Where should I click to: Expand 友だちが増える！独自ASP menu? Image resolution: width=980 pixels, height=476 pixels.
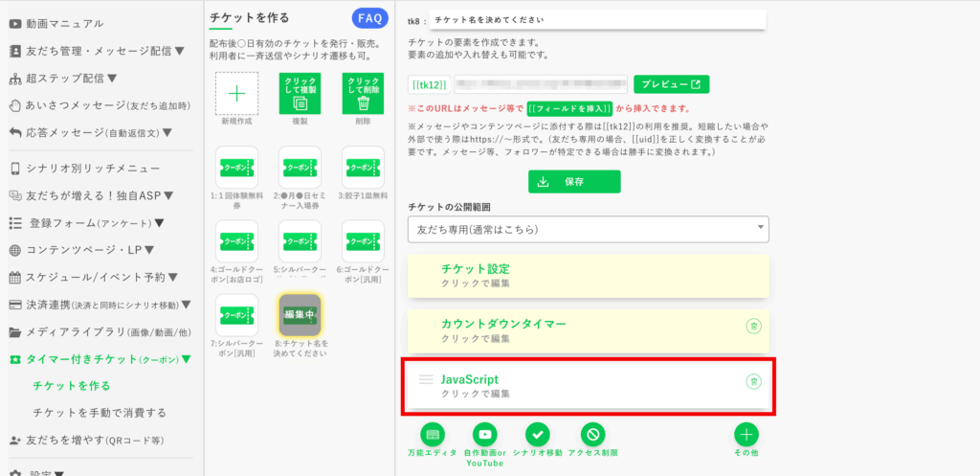[91, 195]
